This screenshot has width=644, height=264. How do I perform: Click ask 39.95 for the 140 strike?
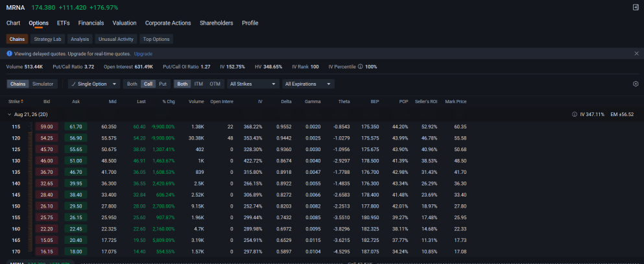(76, 184)
